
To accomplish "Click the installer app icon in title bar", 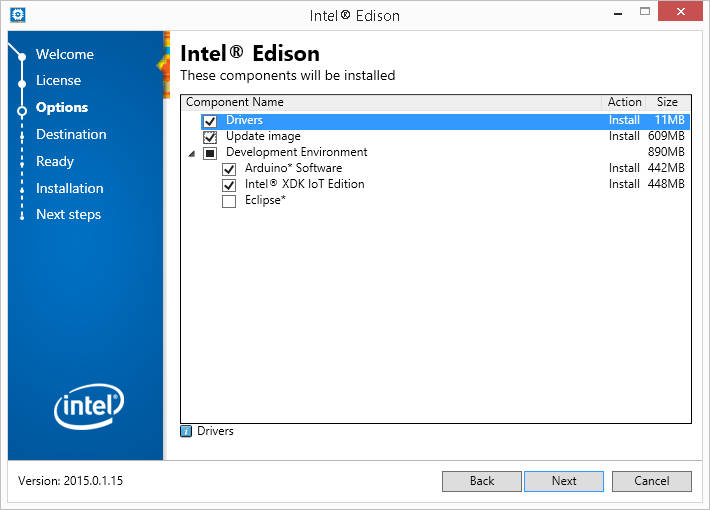I will 17,14.
